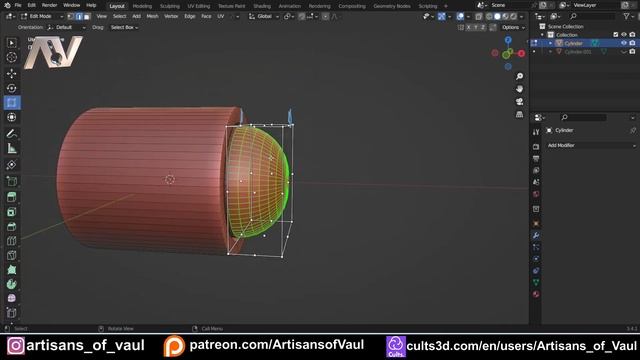The height and width of the screenshot is (360, 640).
Task: Open the Modifiers wrench properties tab
Action: click(x=536, y=236)
